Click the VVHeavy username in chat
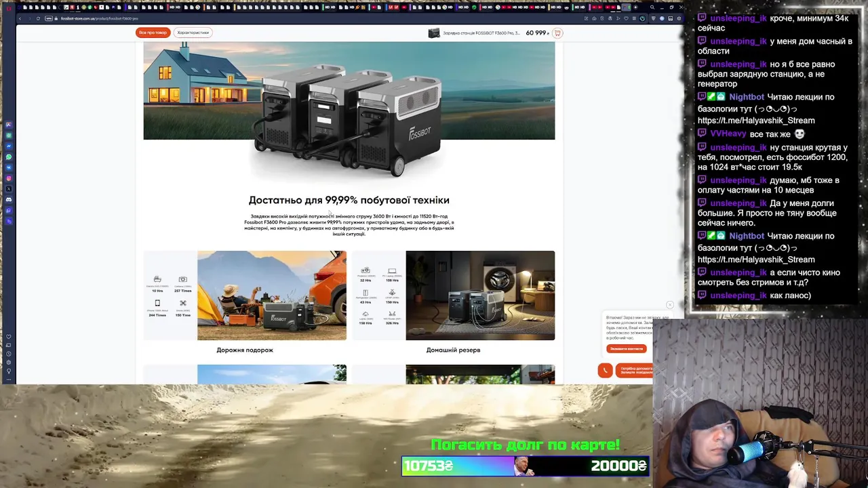 click(x=728, y=134)
